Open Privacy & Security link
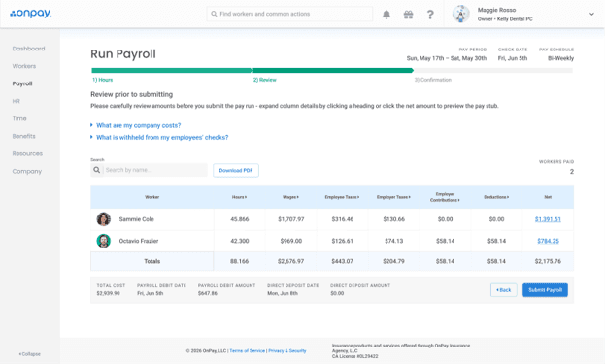The height and width of the screenshot is (364, 605). [287, 350]
